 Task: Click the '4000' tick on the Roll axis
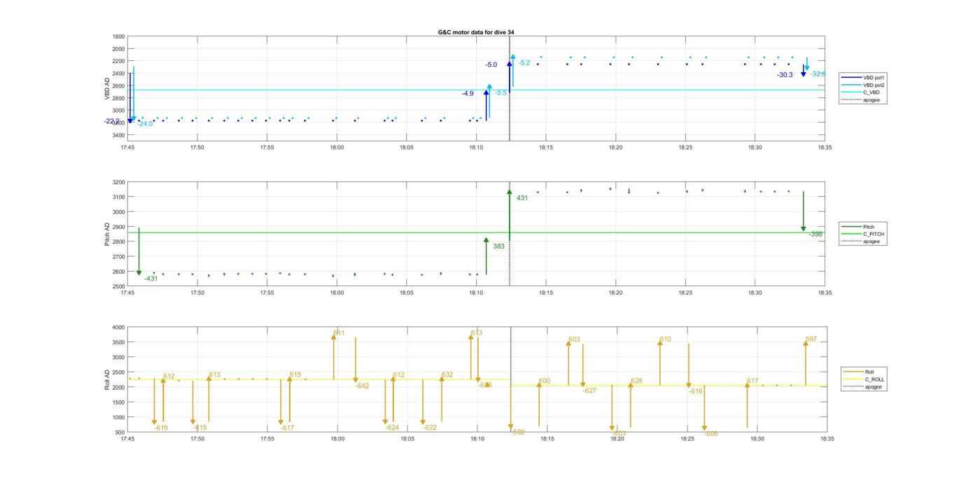[119, 327]
